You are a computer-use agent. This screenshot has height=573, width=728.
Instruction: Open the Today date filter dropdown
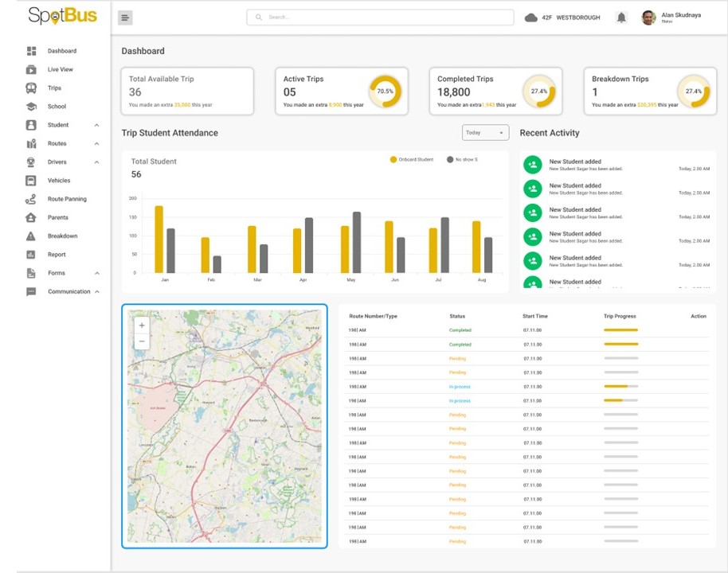(x=486, y=133)
